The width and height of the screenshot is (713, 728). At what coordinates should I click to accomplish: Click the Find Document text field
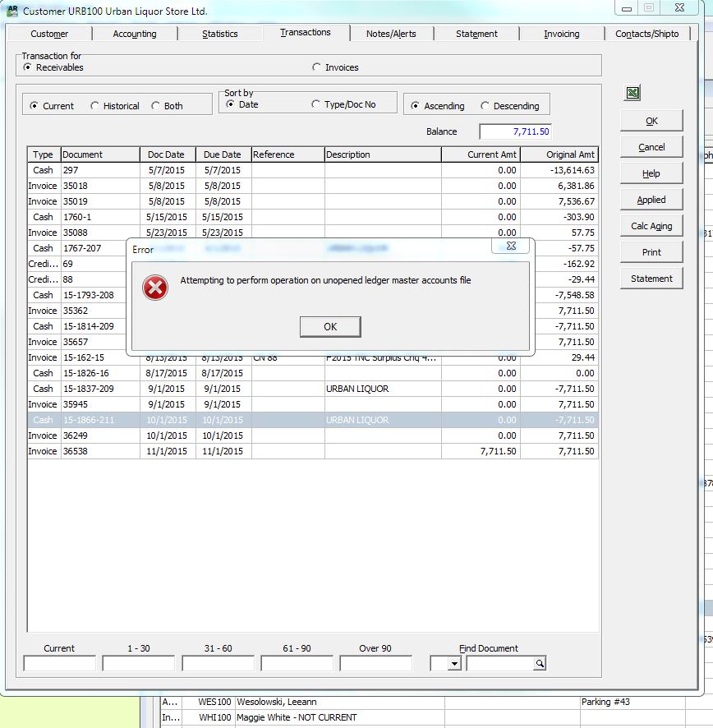click(500, 663)
